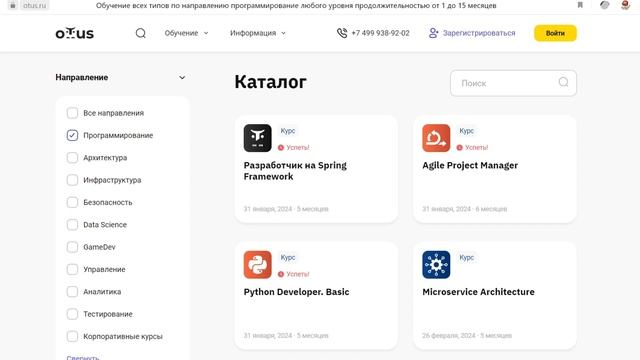Click the Курс tag on Agile card

(467, 131)
